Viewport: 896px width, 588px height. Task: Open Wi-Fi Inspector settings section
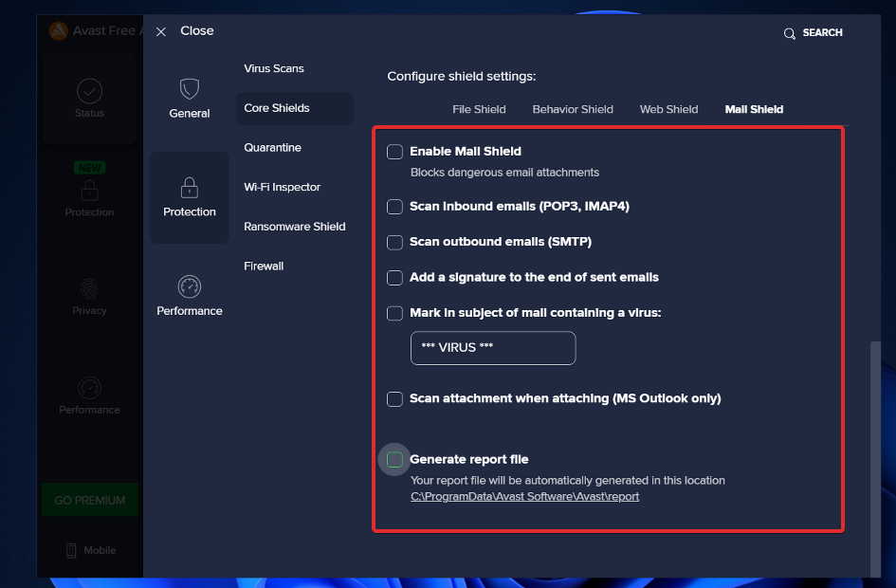tap(282, 188)
